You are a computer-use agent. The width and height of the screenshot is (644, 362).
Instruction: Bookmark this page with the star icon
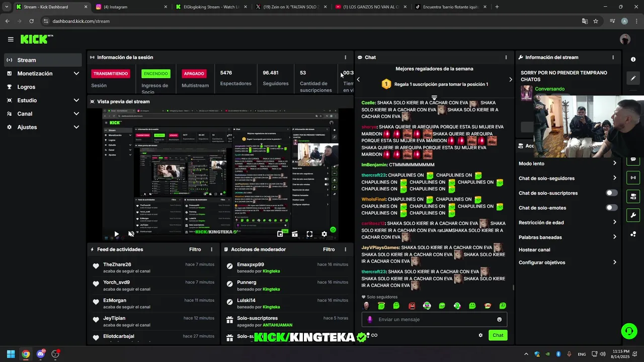tap(596, 21)
